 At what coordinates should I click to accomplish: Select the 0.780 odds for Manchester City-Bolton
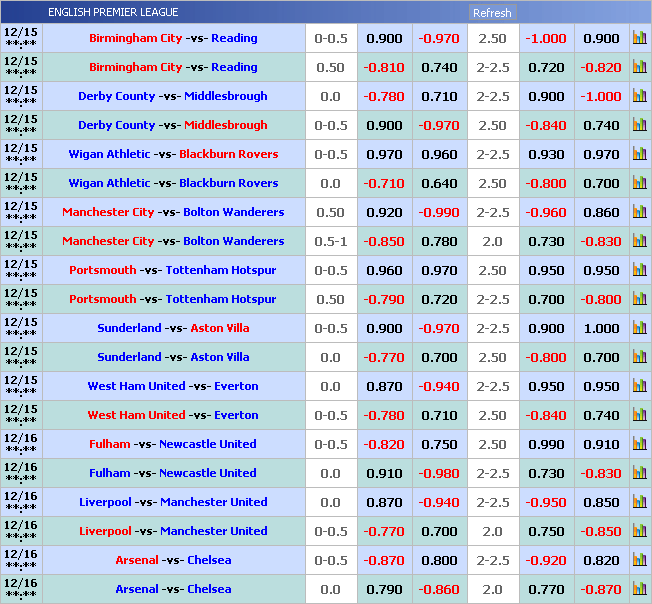pyautogui.click(x=439, y=242)
